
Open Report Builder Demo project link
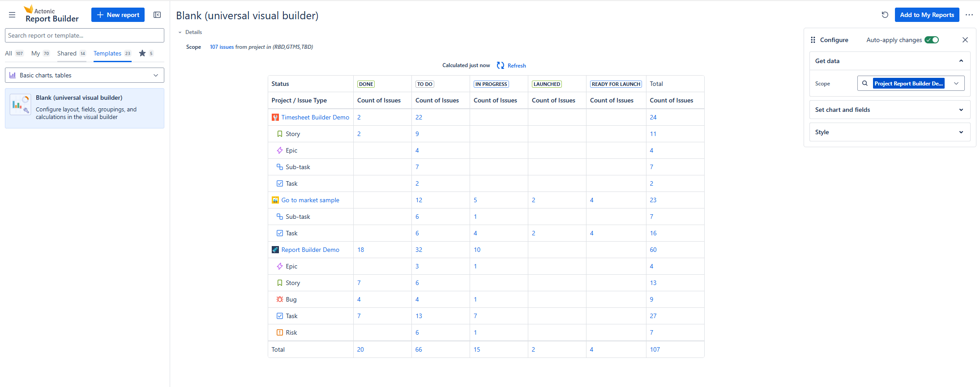coord(310,250)
